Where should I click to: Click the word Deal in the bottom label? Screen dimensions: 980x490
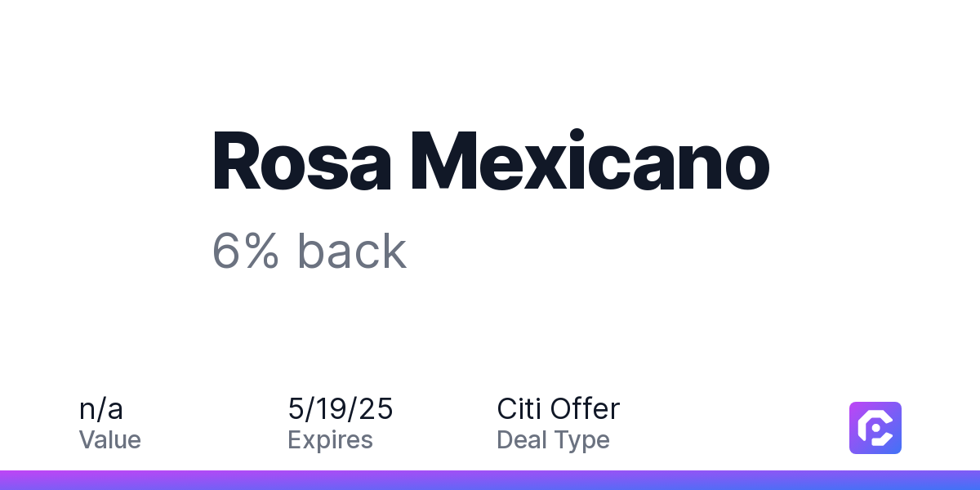(x=521, y=440)
